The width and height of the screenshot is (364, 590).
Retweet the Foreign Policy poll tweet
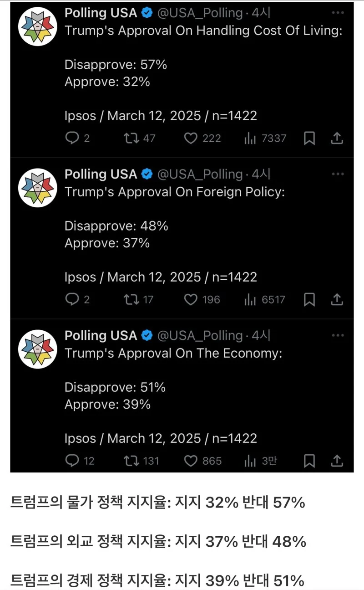[x=131, y=299]
